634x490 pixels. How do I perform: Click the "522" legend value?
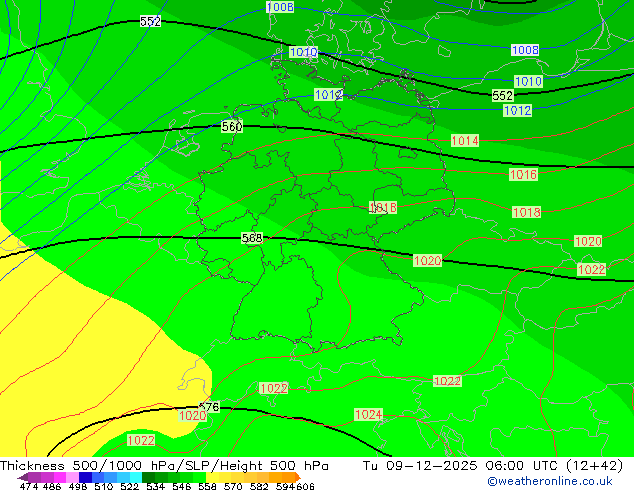tap(129, 486)
